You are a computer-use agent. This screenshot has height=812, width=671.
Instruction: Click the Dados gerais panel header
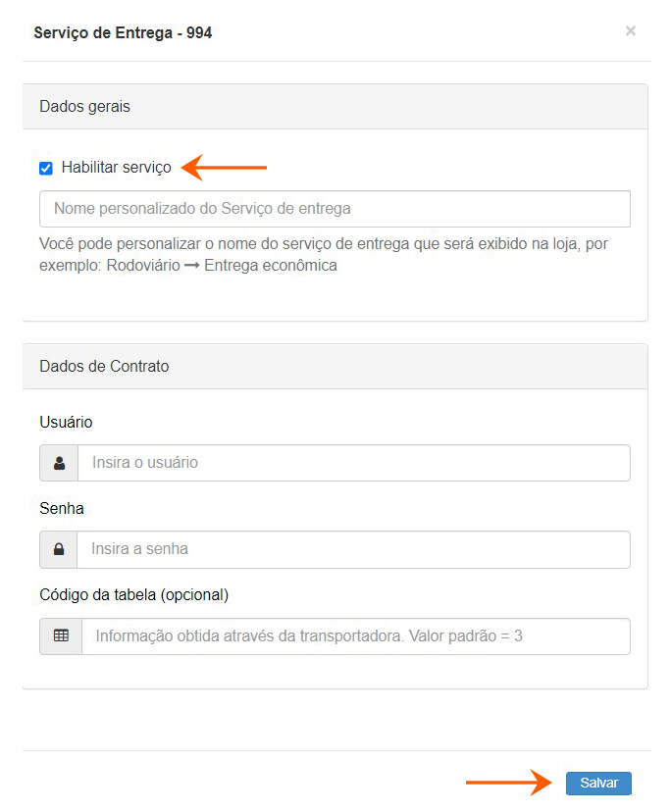[335, 107]
